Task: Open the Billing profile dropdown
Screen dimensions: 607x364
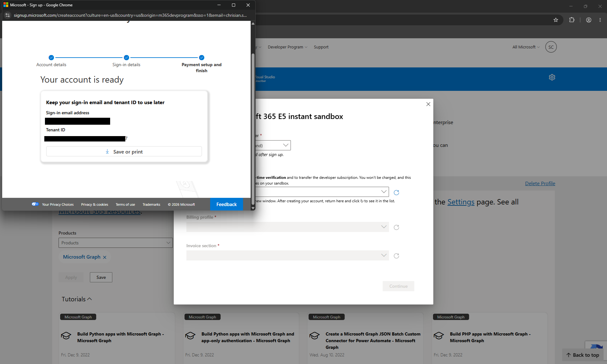Action: pyautogui.click(x=287, y=227)
